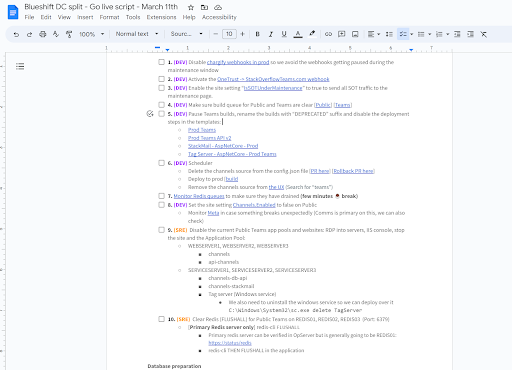Toggle underline formatting
Image resolution: width=512 pixels, height=370 pixels.
(x=284, y=34)
